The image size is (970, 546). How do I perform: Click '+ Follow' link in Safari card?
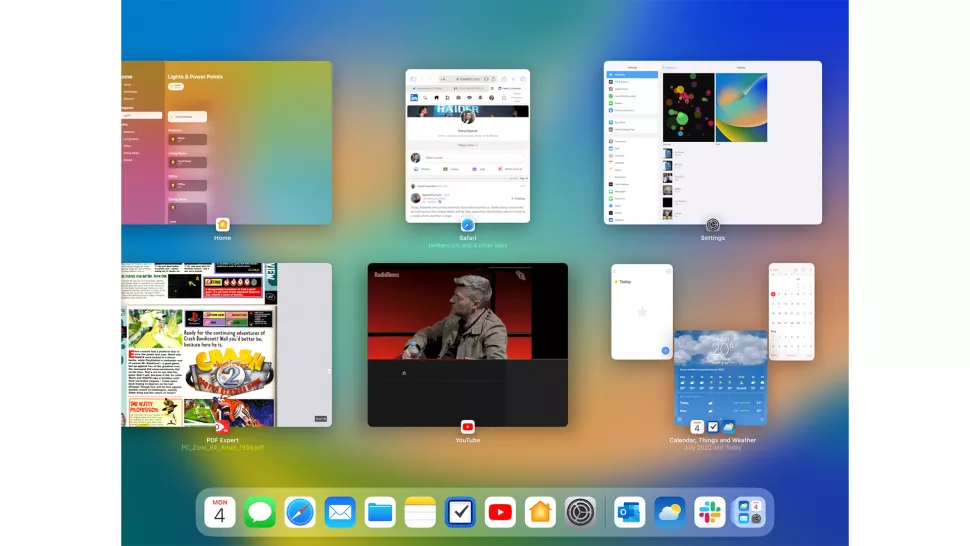(x=518, y=198)
